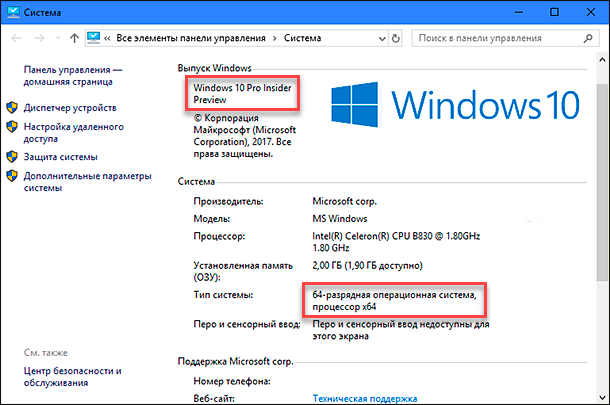Open 'Центр безопасности и обслуживания' link
610x405 pixels.
click(72, 377)
